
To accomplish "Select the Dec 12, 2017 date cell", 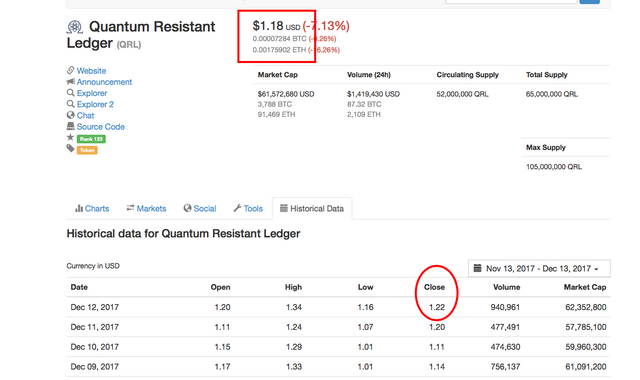I will pyautogui.click(x=95, y=307).
